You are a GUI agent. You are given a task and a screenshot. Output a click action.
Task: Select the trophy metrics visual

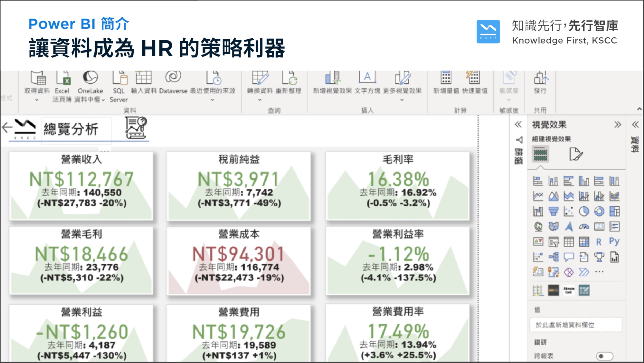(x=599, y=257)
